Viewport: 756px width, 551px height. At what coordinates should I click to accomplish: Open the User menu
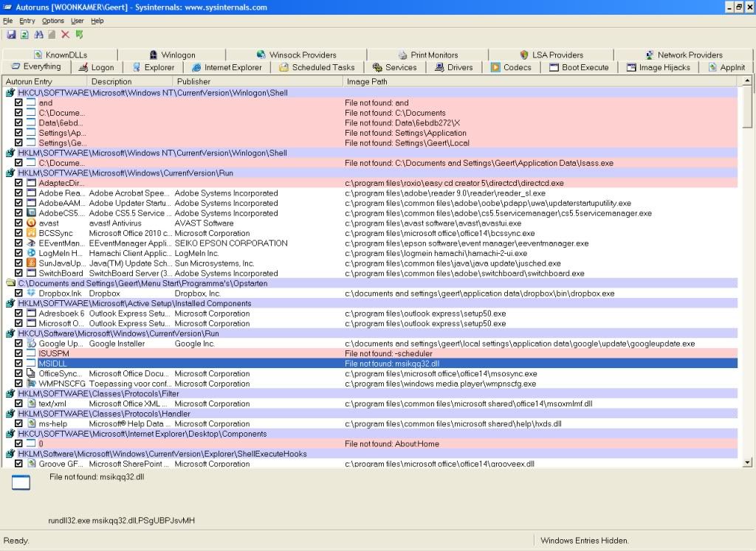coord(77,21)
